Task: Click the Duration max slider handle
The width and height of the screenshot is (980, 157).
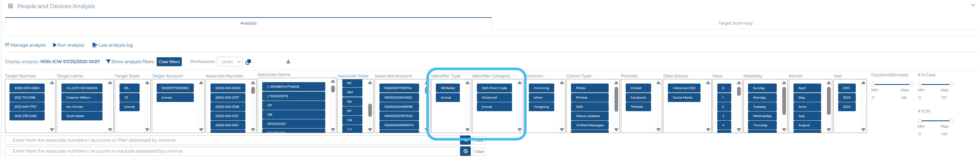Action: [x=911, y=84]
